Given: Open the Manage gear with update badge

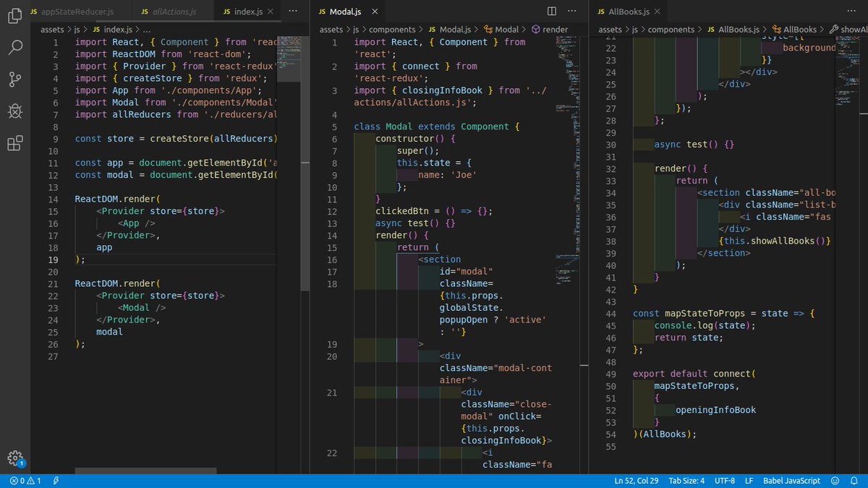Looking at the screenshot, I should tap(14, 458).
